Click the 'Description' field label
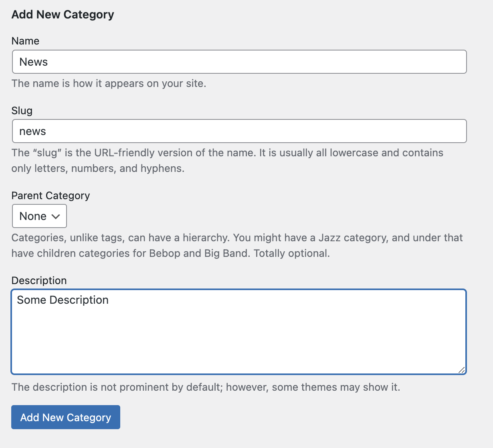 point(39,281)
